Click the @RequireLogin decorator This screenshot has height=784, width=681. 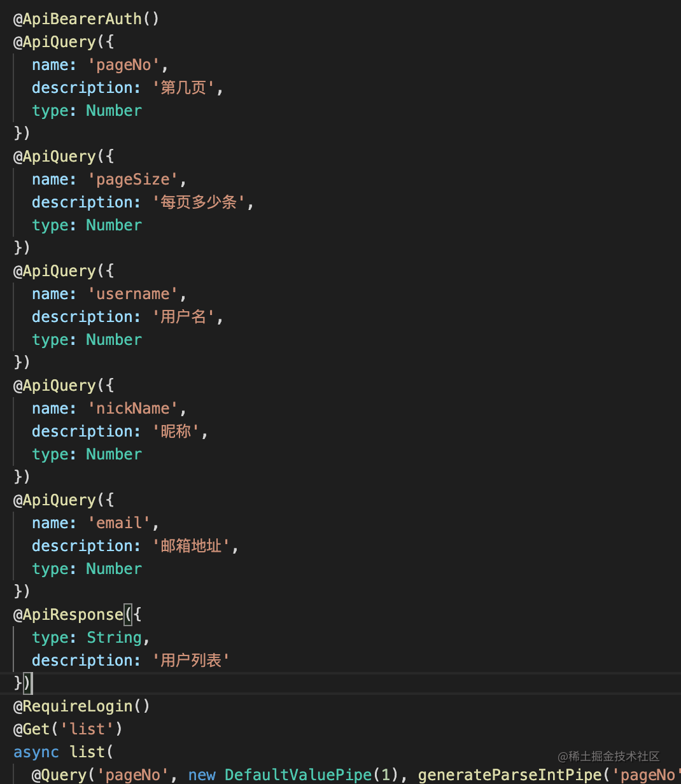pos(78,706)
